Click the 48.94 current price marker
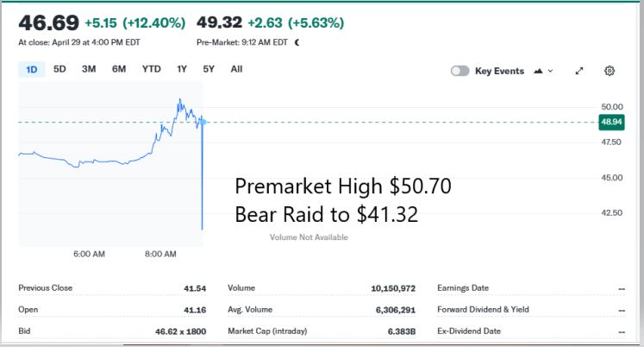This screenshot has height=347, width=644. click(x=612, y=123)
